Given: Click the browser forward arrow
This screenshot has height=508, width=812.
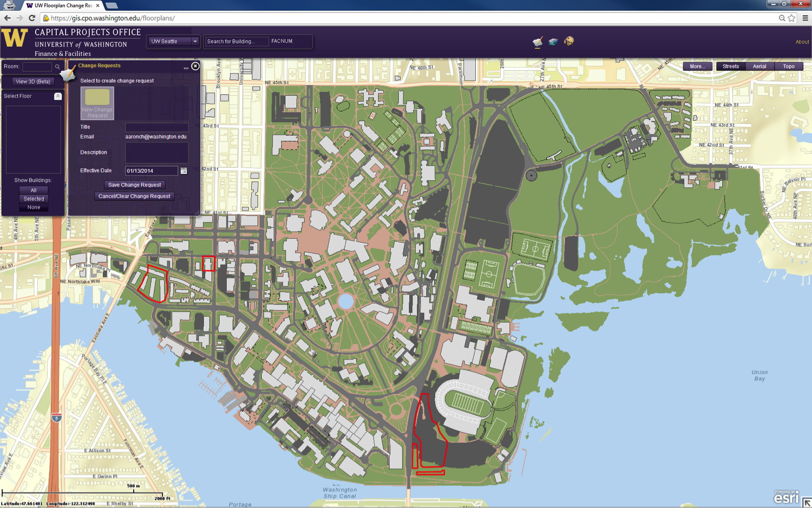Looking at the screenshot, I should pos(19,18).
